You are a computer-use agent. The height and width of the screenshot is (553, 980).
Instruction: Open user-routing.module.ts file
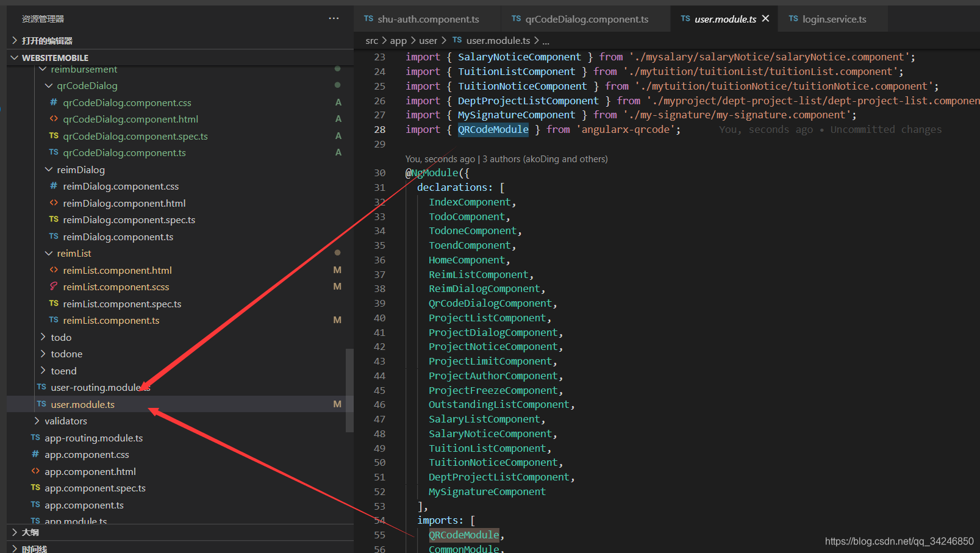[100, 387]
